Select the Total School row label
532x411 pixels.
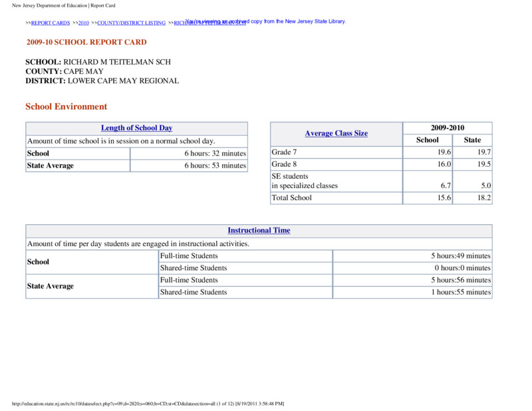291,198
